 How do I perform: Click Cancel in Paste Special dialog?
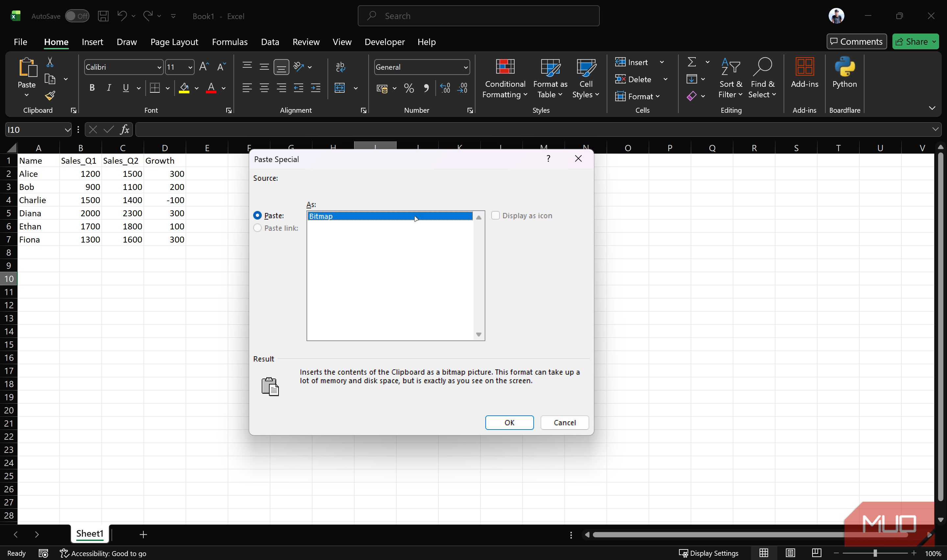pyautogui.click(x=565, y=423)
